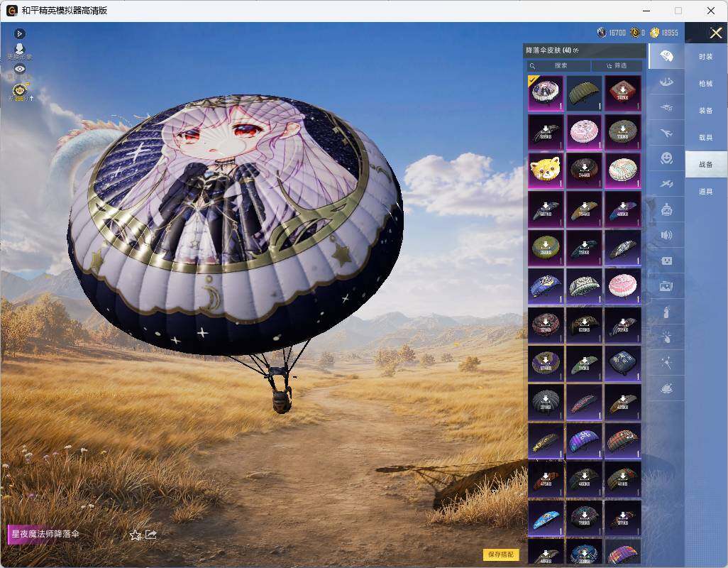Open the airplane skin category icon
728x568 pixels.
pyautogui.click(x=666, y=133)
